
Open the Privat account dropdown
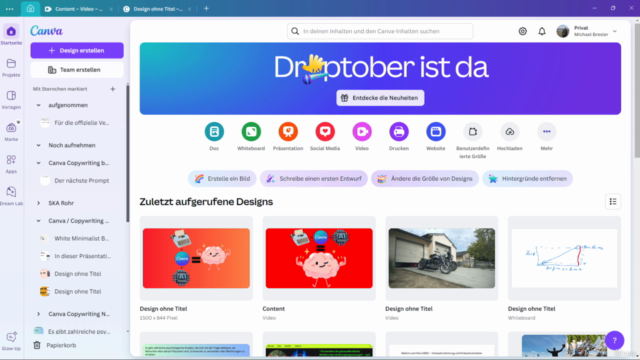click(587, 31)
